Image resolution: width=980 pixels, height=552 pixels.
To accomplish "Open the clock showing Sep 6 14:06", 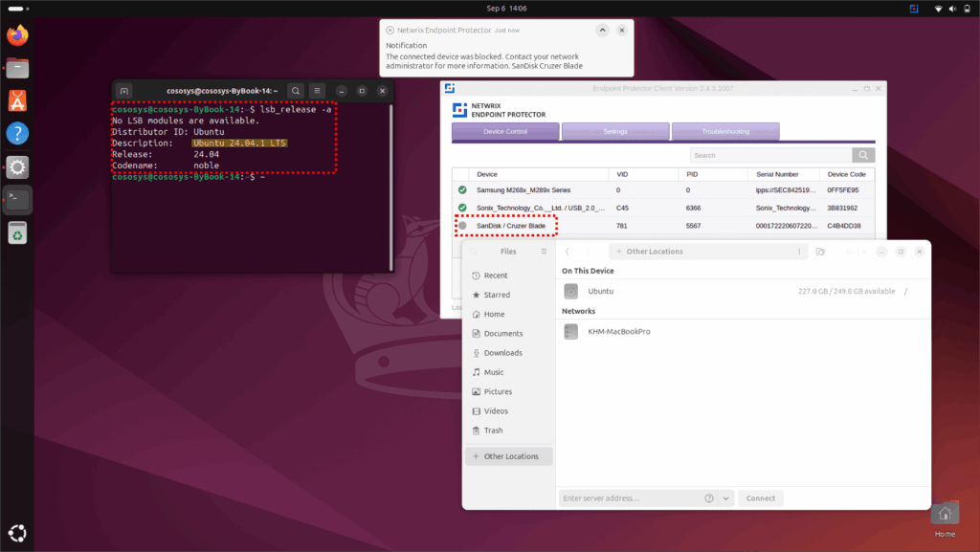I will click(x=506, y=9).
